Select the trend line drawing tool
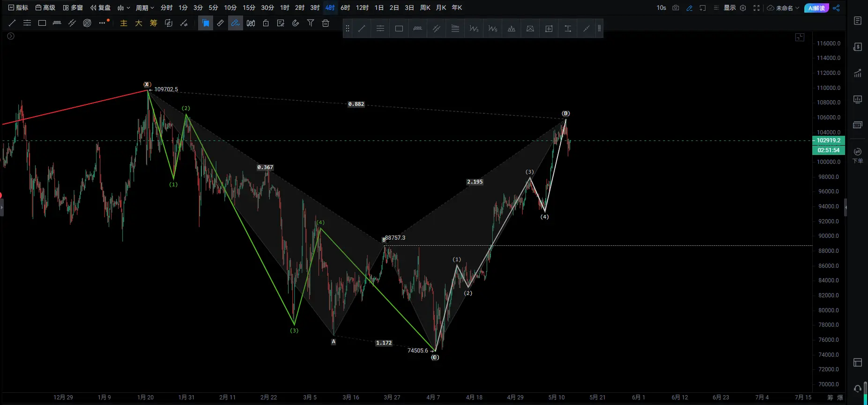Viewport: 868px width, 405px height. pyautogui.click(x=12, y=23)
